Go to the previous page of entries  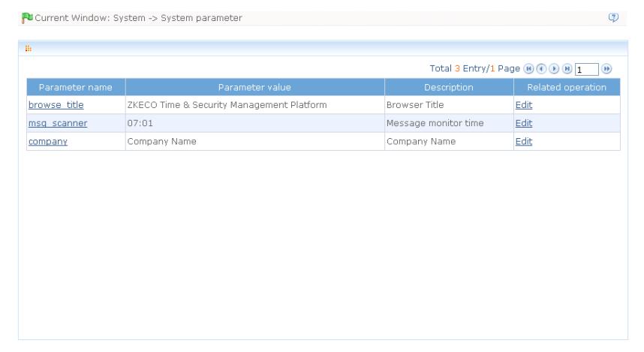coord(541,68)
